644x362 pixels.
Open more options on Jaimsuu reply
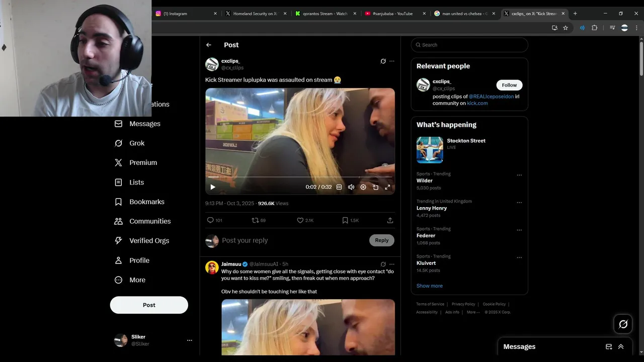(392, 264)
